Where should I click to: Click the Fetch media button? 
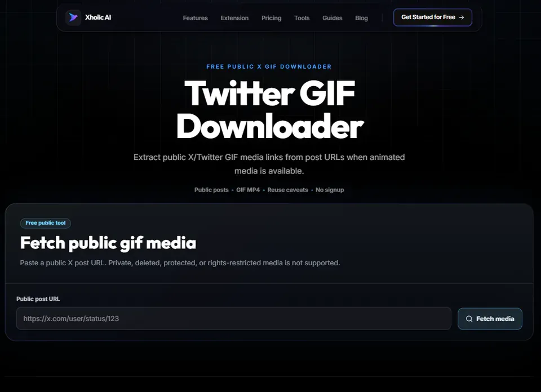490,319
